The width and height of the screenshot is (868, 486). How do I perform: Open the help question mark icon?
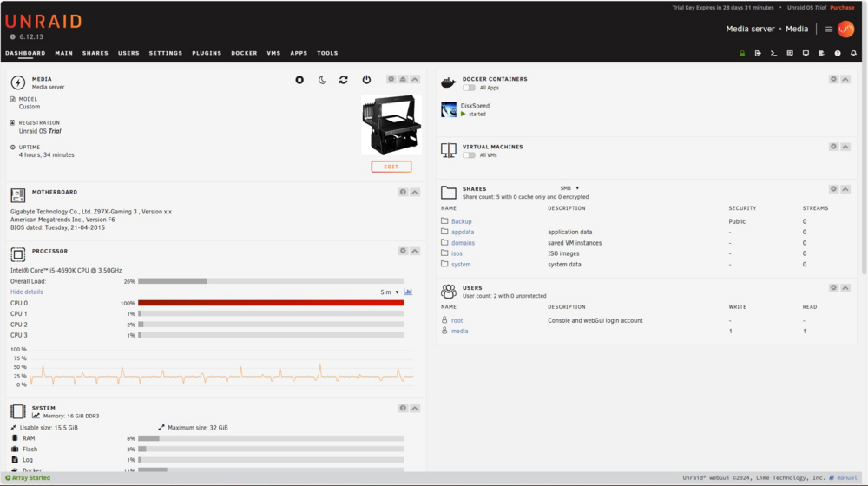838,53
